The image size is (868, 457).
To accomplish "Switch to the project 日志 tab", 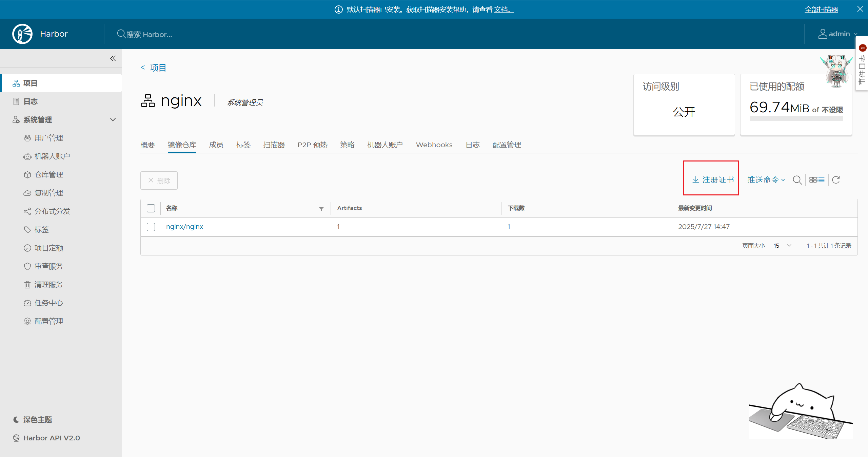I will (x=473, y=145).
